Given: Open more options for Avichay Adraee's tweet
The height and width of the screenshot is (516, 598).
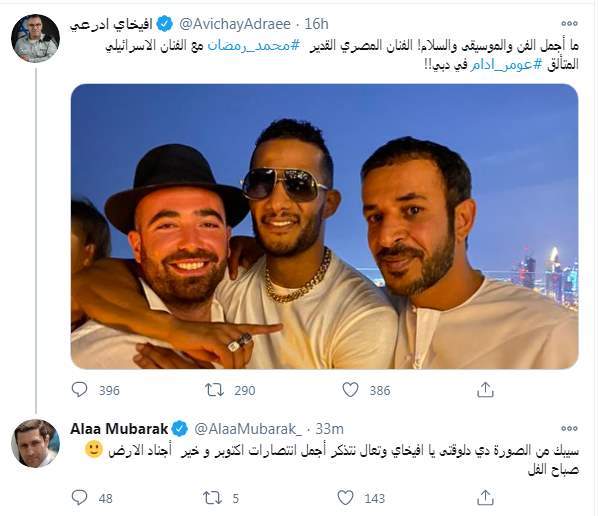Looking at the screenshot, I should (569, 24).
